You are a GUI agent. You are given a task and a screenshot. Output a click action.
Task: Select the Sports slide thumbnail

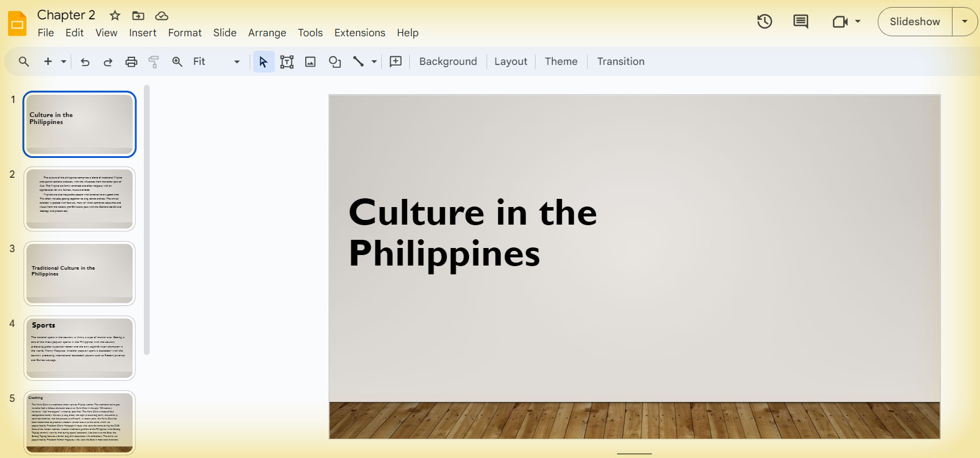tap(80, 348)
